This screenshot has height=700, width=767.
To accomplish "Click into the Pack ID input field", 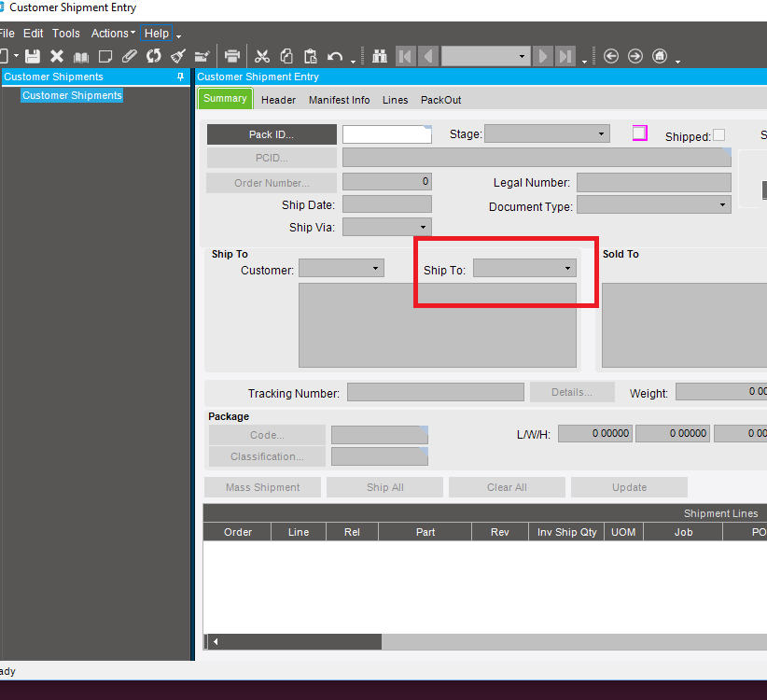I will [x=387, y=134].
